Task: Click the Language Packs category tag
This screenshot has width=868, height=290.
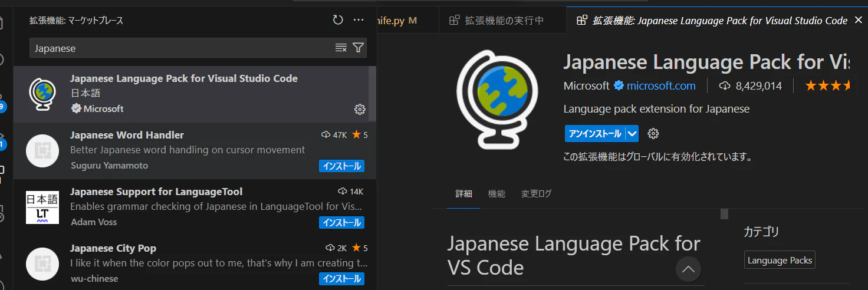Action: [780, 261]
